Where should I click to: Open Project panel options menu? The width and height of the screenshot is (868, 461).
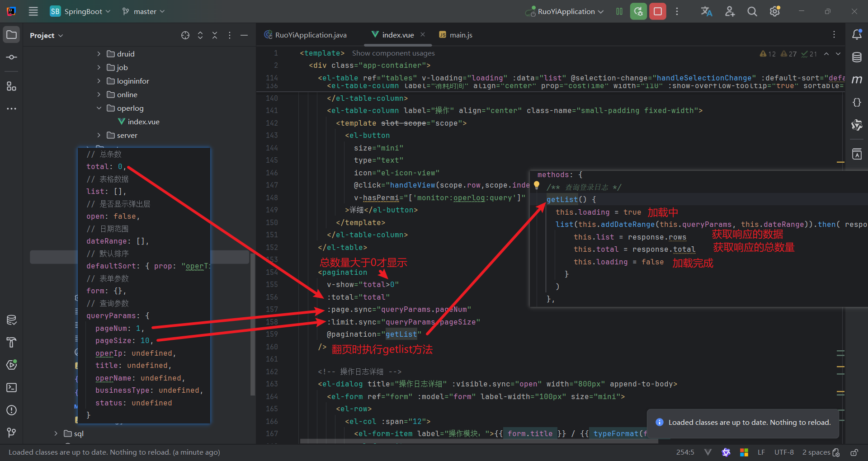point(230,35)
